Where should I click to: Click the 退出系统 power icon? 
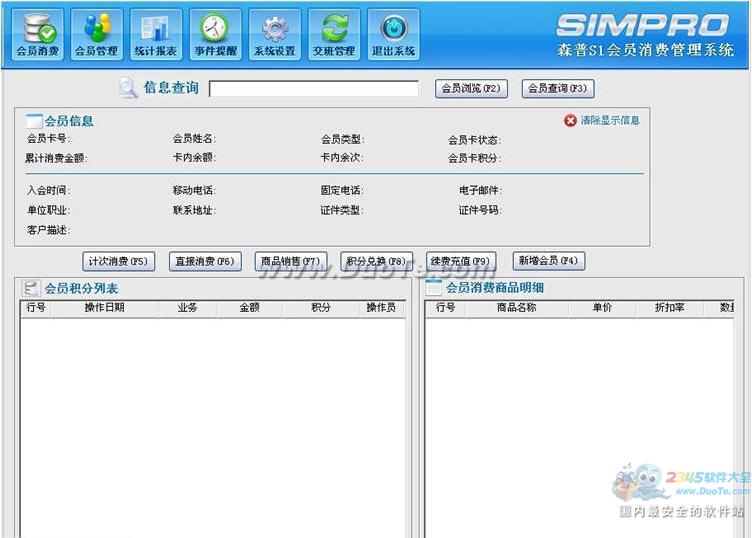pos(394,35)
